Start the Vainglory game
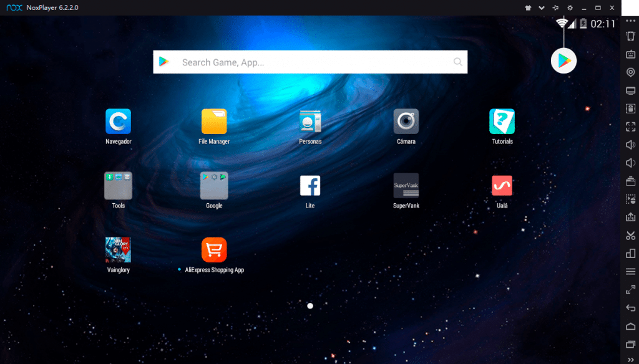Screen dimensions: 639x364 tap(118, 250)
